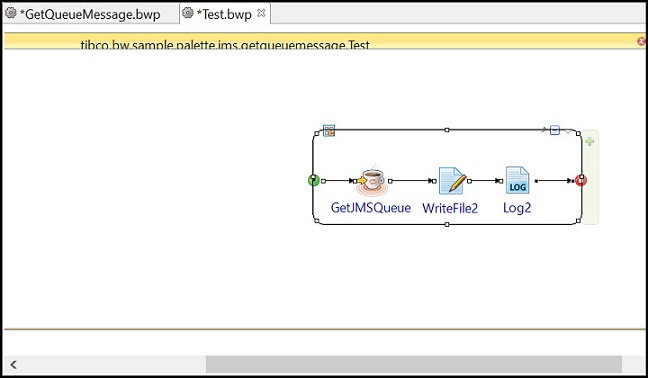Close the Test.bwp tab
The height and width of the screenshot is (378, 648).
tap(261, 13)
